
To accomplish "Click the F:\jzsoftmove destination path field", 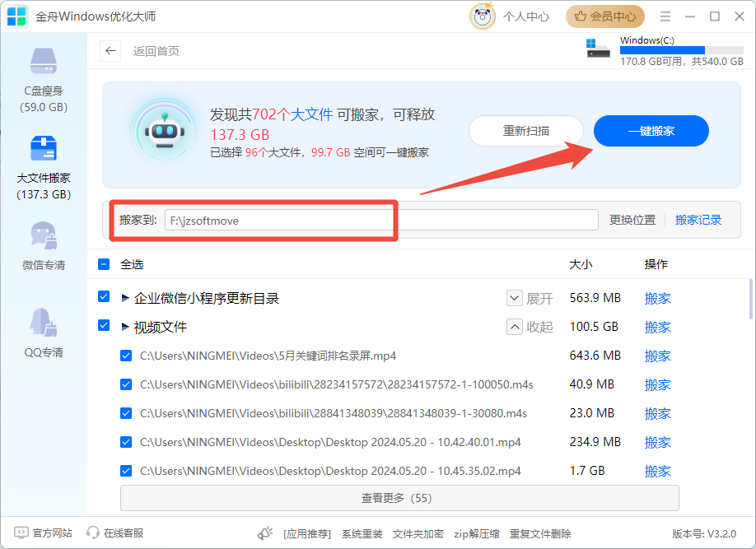I will coord(381,221).
